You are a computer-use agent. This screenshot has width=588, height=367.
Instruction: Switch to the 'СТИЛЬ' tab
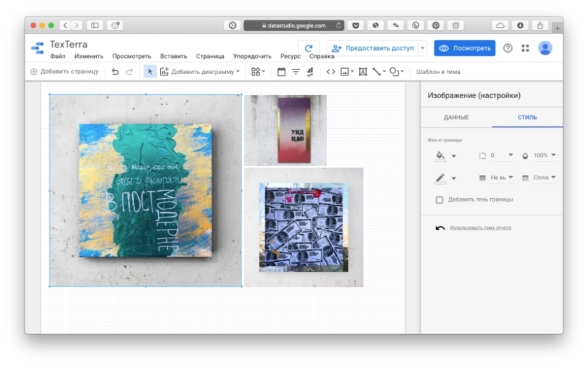[x=527, y=117]
